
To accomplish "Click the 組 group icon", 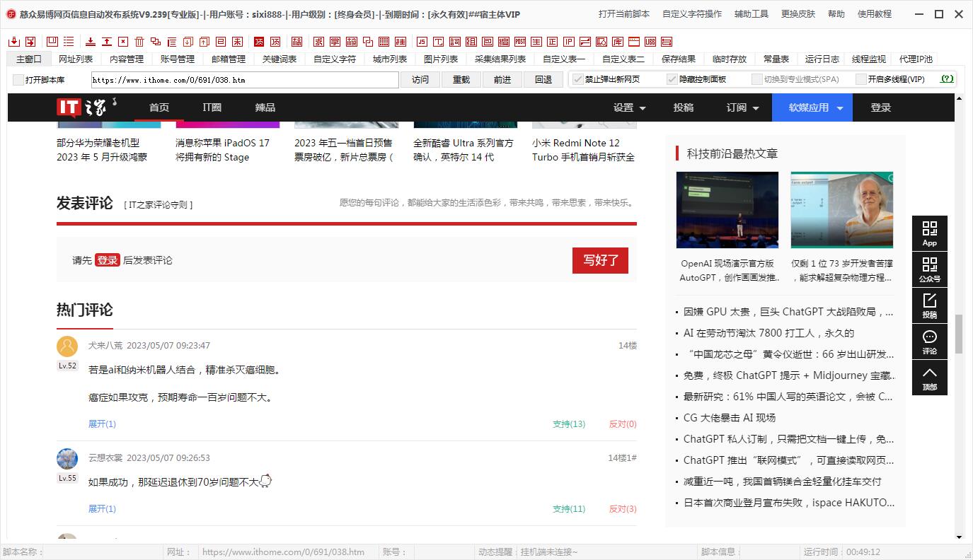I will click(472, 42).
